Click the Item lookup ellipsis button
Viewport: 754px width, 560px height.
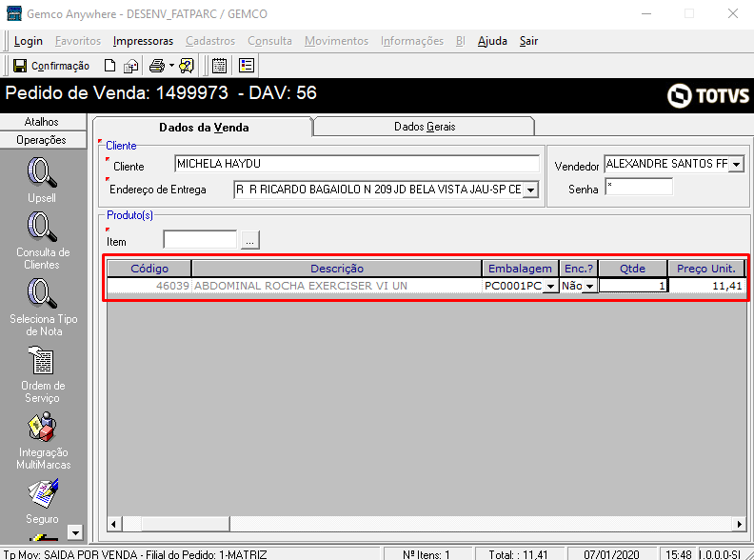tap(249, 240)
